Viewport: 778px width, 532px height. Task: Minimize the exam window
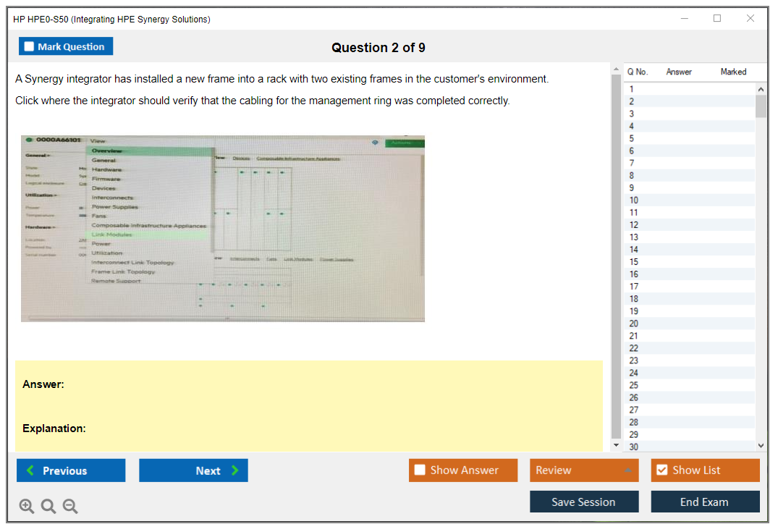point(685,19)
